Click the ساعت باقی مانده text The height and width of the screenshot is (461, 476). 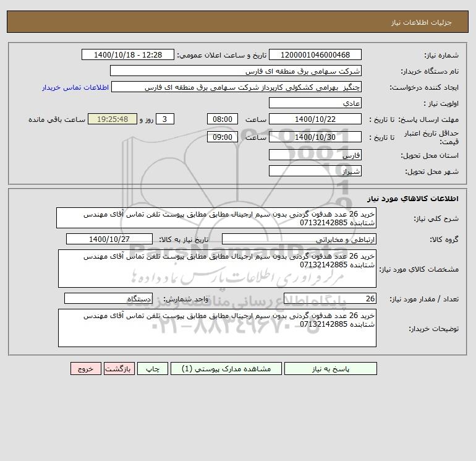(x=57, y=119)
